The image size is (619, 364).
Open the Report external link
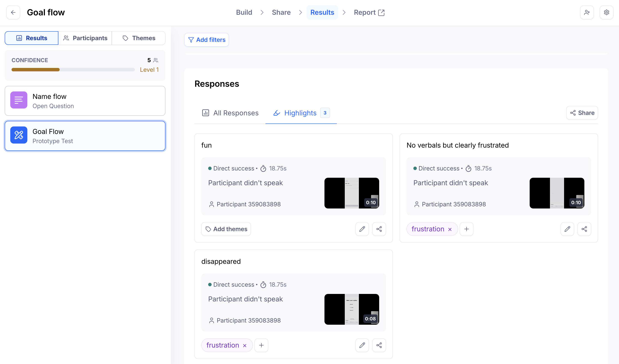(x=369, y=12)
